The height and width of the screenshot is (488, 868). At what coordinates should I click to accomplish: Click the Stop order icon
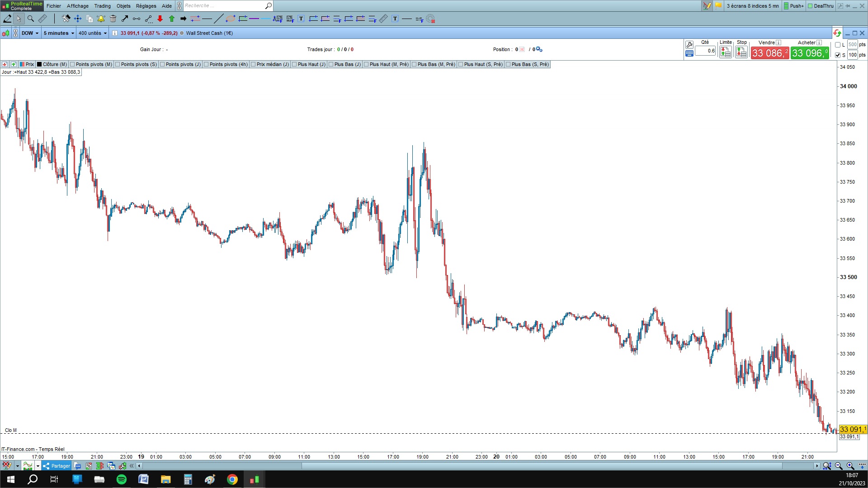tap(741, 52)
